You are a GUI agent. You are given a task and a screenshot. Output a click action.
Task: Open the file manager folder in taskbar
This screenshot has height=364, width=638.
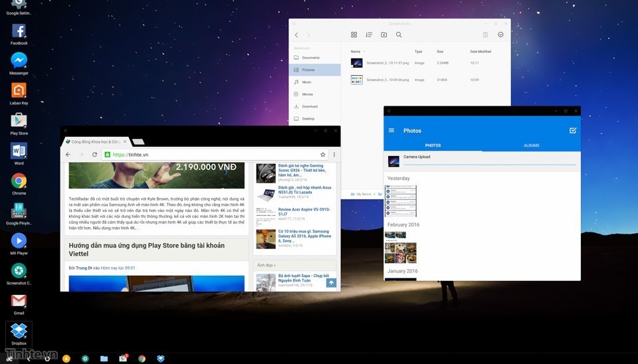pyautogui.click(x=104, y=359)
